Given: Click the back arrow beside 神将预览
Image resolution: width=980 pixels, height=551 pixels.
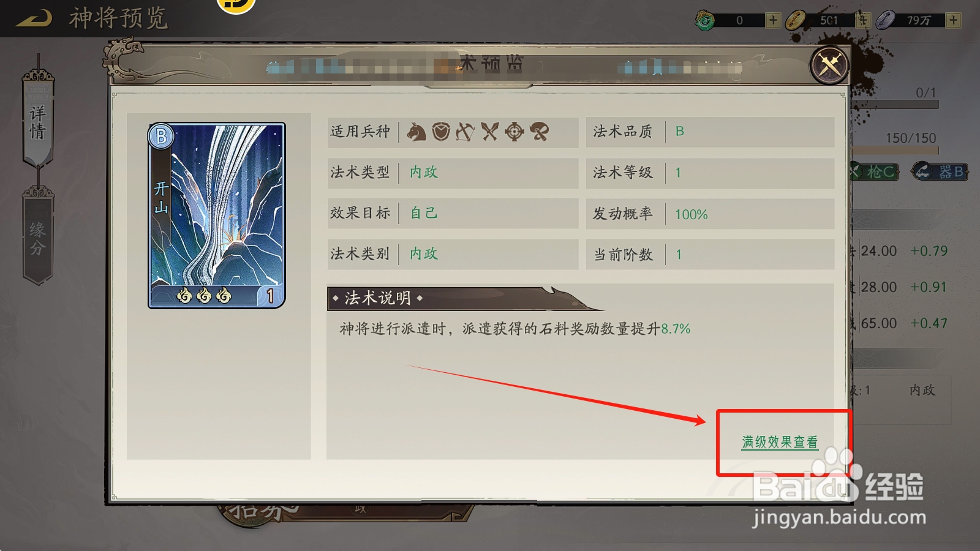Looking at the screenshot, I should tap(34, 19).
